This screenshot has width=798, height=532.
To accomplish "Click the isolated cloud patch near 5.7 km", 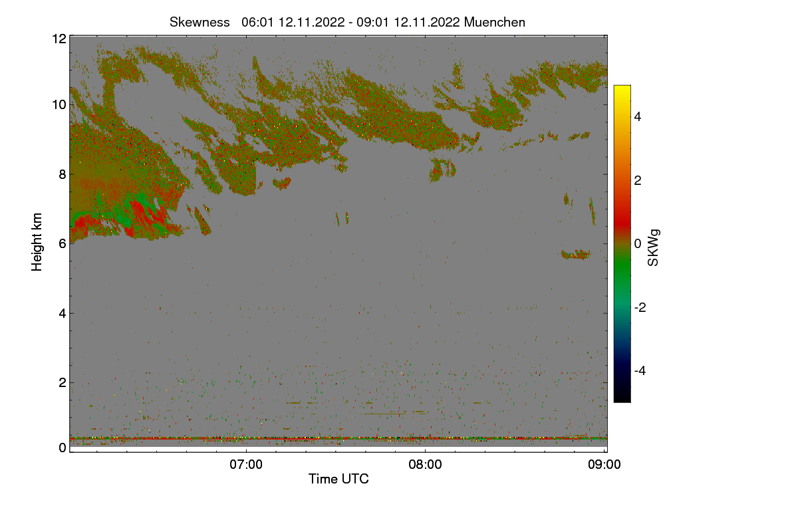I will [576, 254].
